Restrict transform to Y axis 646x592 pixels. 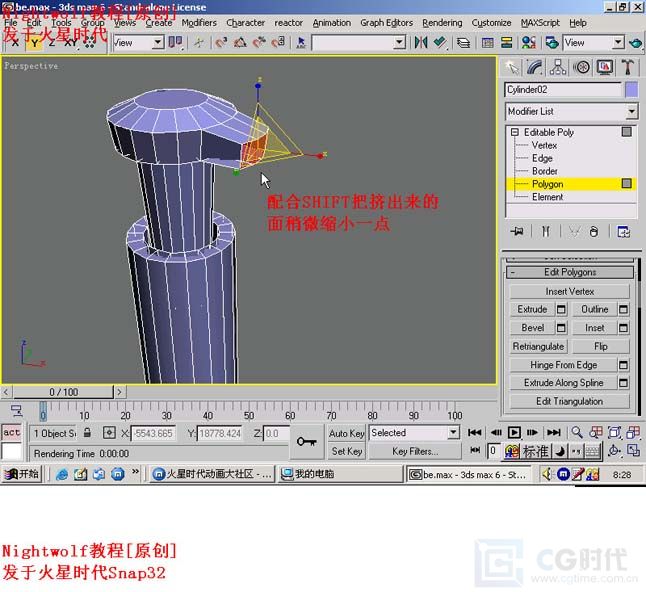[35, 42]
